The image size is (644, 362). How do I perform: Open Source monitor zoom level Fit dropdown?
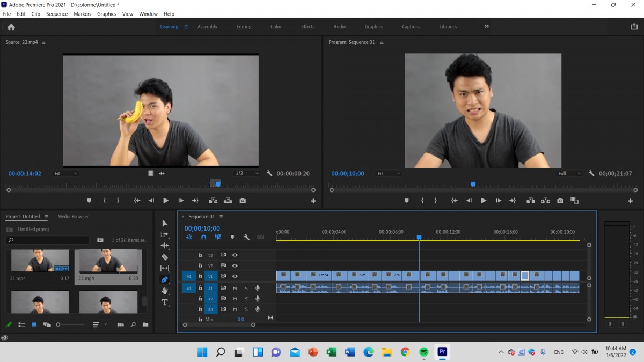(x=65, y=174)
